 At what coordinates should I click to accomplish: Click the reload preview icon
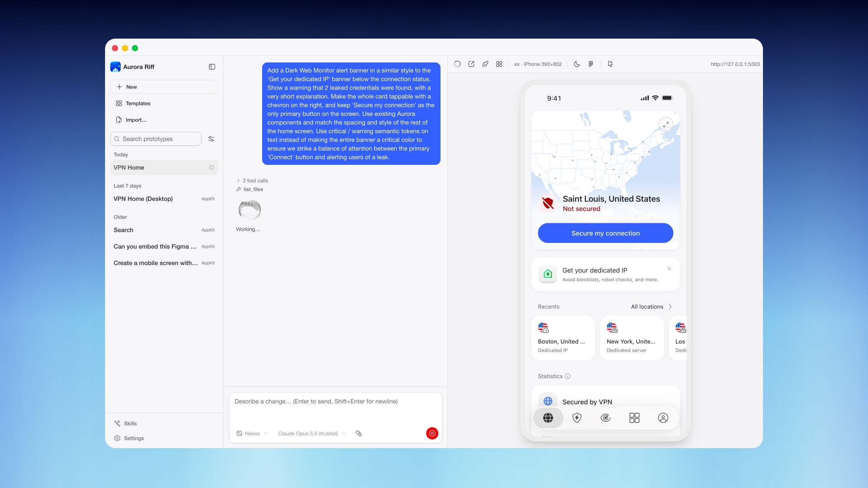tap(457, 64)
